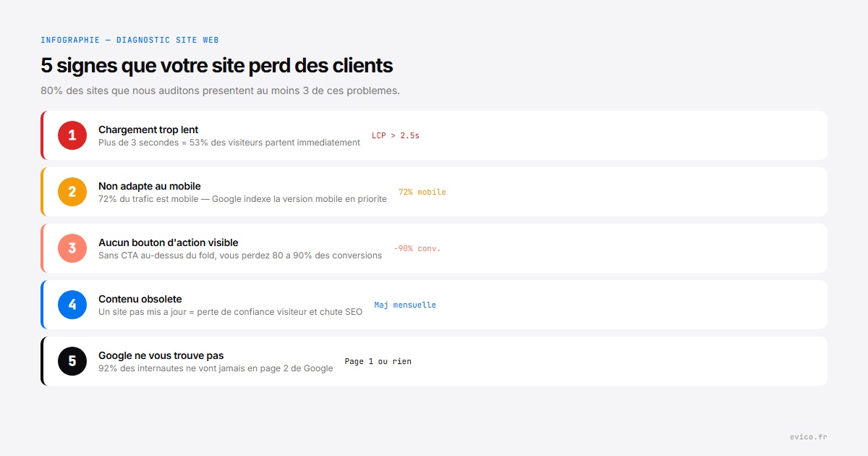The width and height of the screenshot is (868, 456).
Task: Open the evico.fr footer link
Action: point(809,436)
